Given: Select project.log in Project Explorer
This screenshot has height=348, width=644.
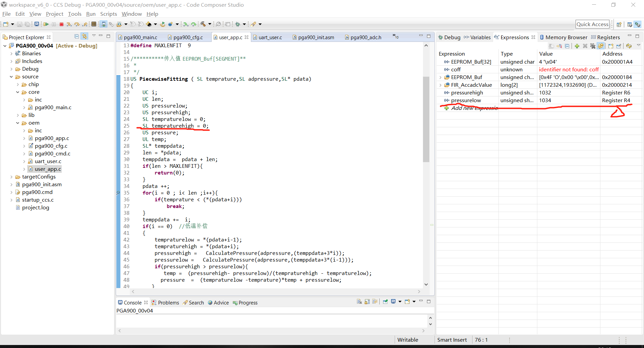Looking at the screenshot, I should 36,208.
